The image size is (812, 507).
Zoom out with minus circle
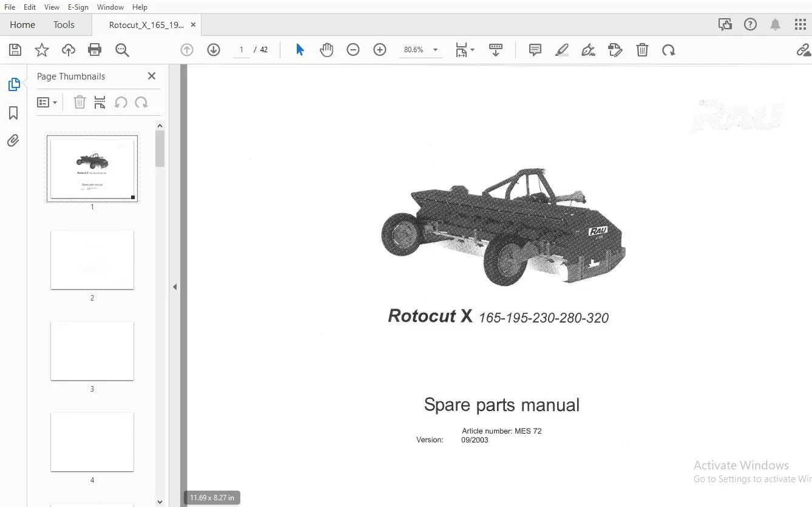(x=353, y=50)
